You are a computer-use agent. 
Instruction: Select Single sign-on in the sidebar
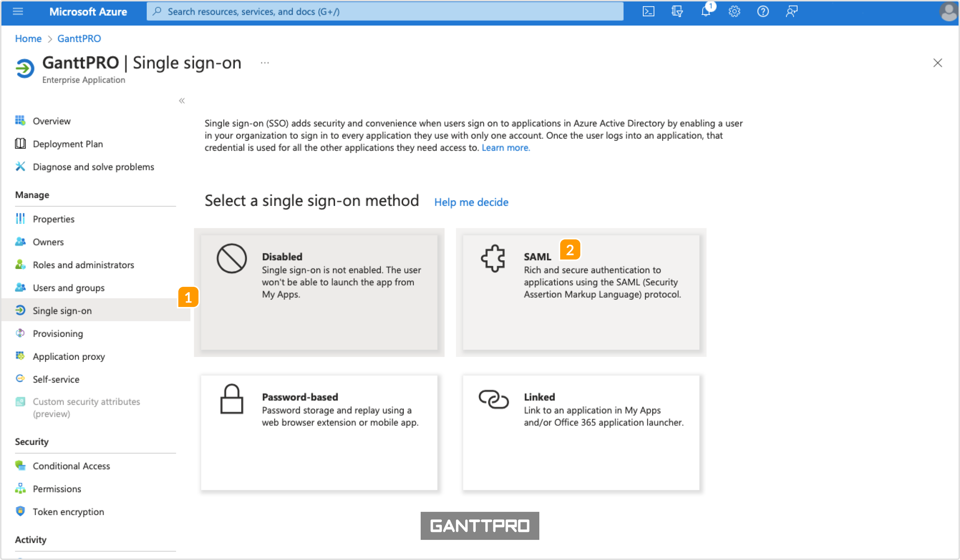coord(95,311)
